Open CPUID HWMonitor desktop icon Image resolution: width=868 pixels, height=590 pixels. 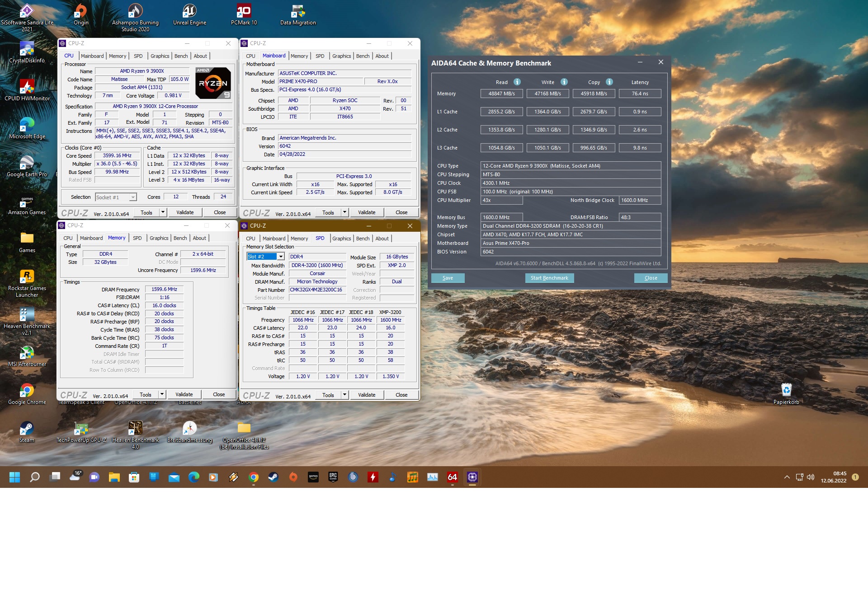[x=27, y=90]
